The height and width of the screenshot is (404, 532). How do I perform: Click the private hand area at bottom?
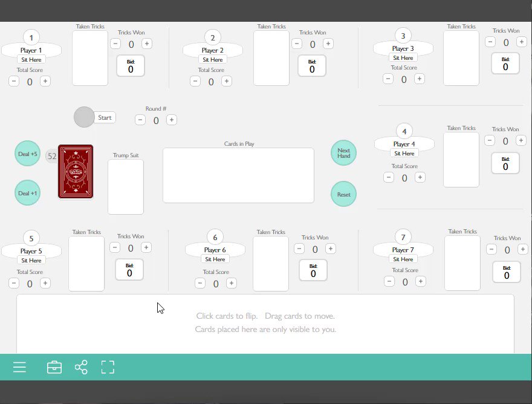coord(265,324)
